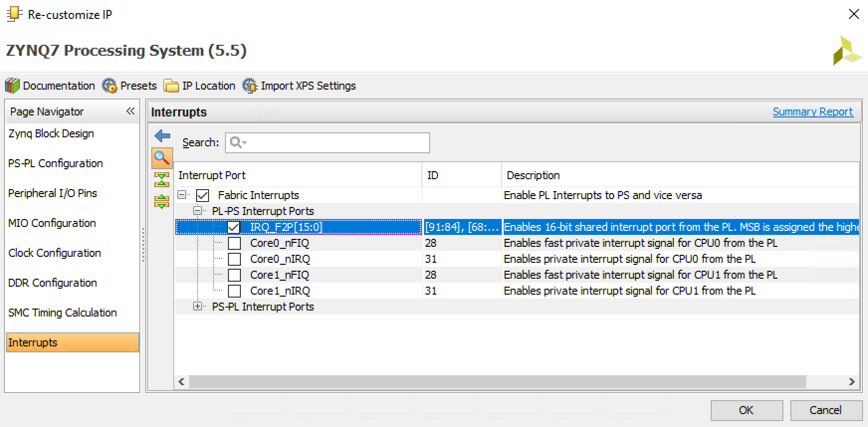Collapse the PL-PS Interrupt Ports node
Image resolution: width=868 pixels, height=427 pixels.
[x=198, y=211]
